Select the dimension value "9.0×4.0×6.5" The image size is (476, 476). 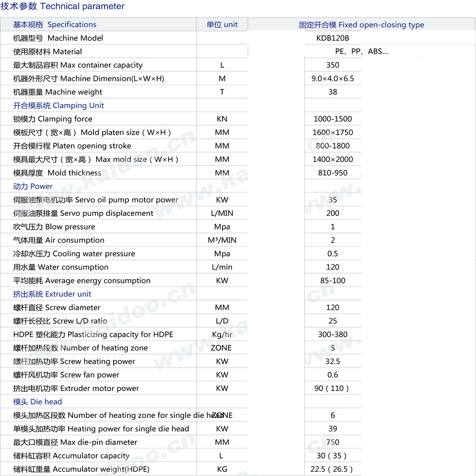click(x=333, y=79)
